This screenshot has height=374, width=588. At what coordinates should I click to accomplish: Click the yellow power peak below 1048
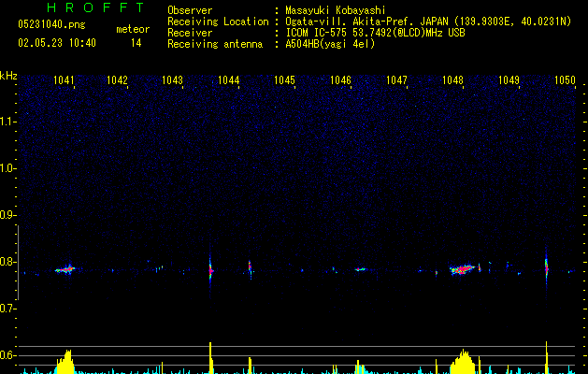pos(464,361)
